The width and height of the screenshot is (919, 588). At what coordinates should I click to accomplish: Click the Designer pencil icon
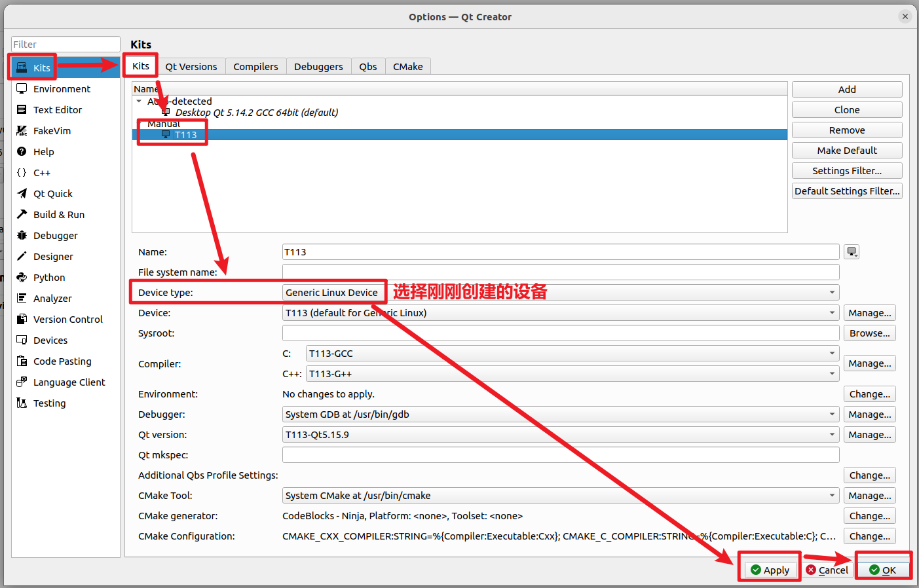pyautogui.click(x=22, y=256)
